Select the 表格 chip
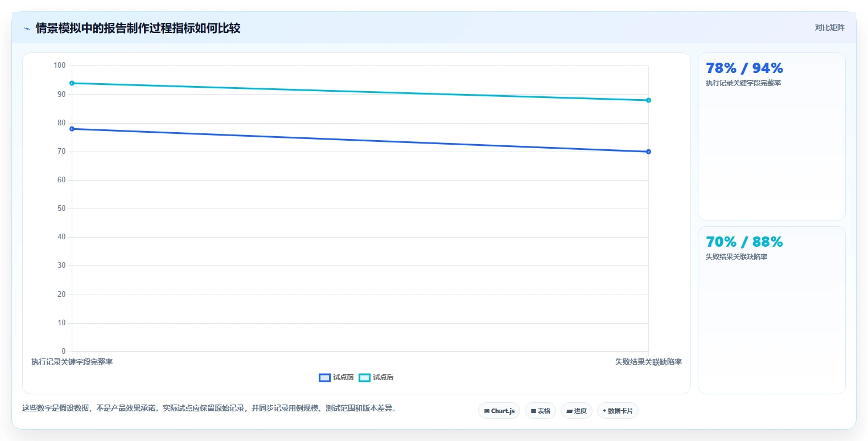This screenshot has height=441, width=868. pos(540,411)
